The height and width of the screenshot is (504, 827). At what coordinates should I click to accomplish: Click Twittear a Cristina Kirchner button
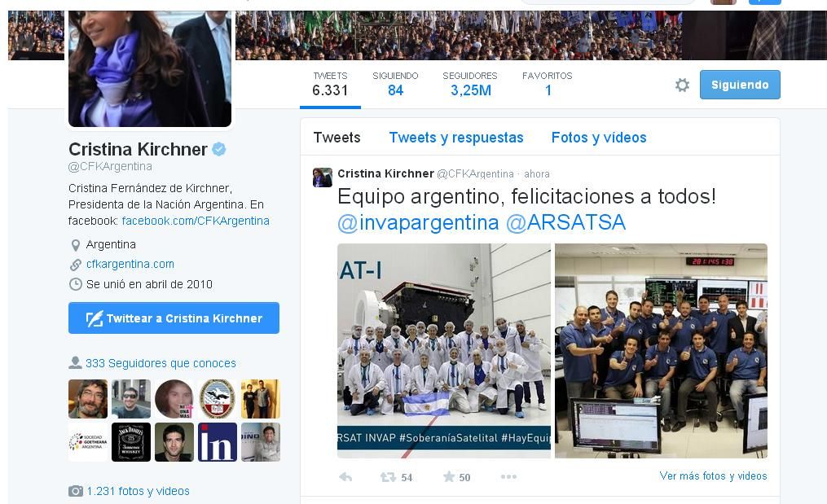point(174,318)
